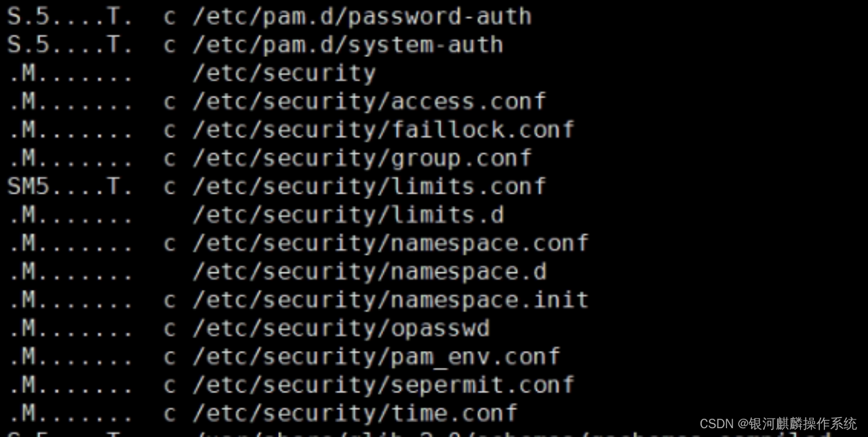Click the /etc/security/sepermit.conf path

point(383,385)
